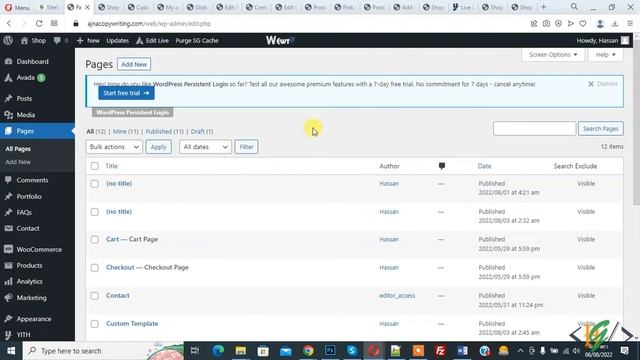Click the bookmark heart icon in toolbar

(583, 24)
